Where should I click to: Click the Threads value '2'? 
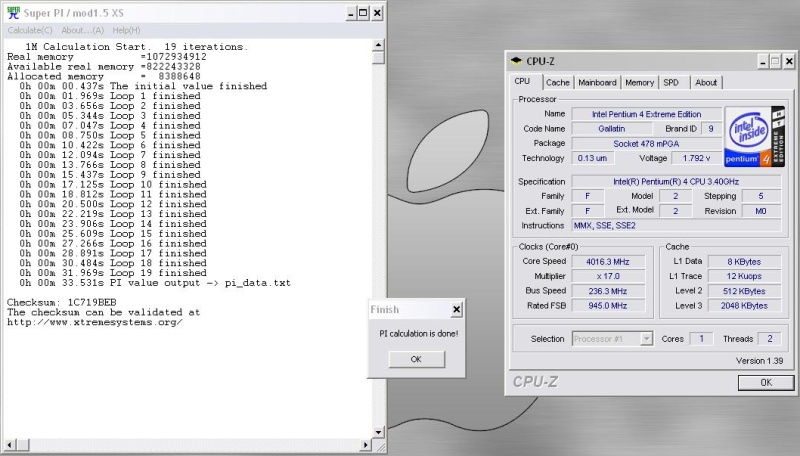pos(769,339)
